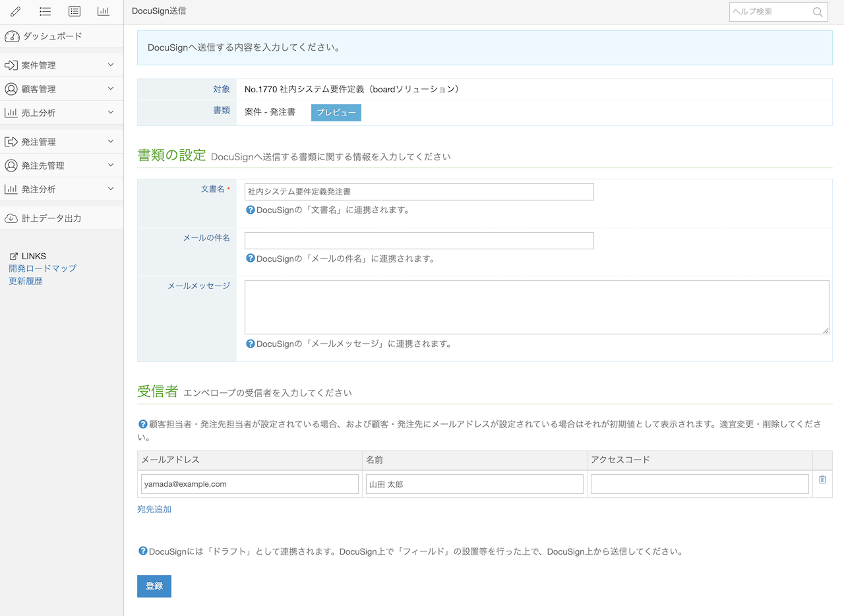This screenshot has height=616, width=844.
Task: Open the pencil edit icon in sidebar top
Action: (x=16, y=11)
